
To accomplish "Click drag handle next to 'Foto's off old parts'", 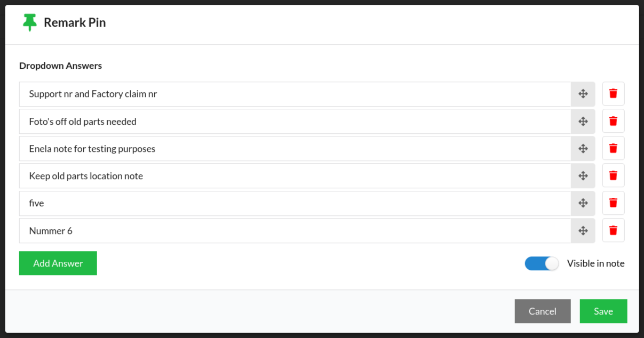I will tap(583, 121).
